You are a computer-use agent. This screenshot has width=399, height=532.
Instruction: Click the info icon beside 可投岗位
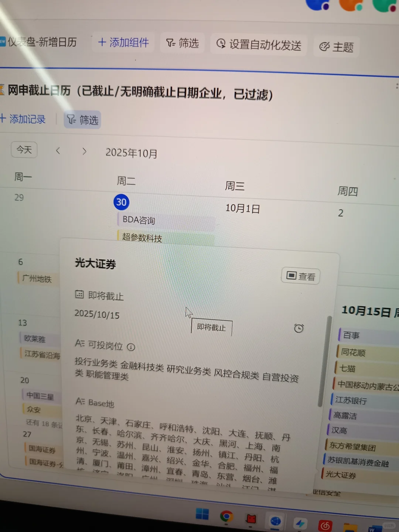click(x=131, y=347)
